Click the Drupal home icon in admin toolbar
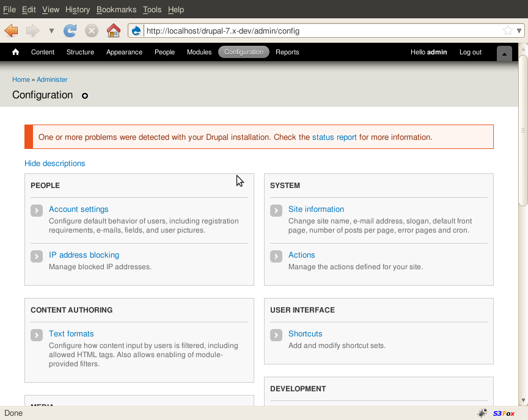 coord(16,52)
